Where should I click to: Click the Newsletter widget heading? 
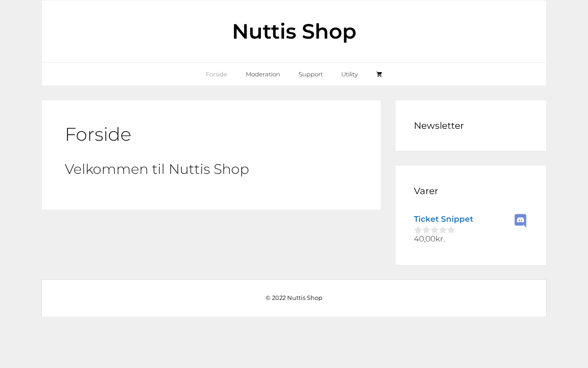pyautogui.click(x=439, y=126)
